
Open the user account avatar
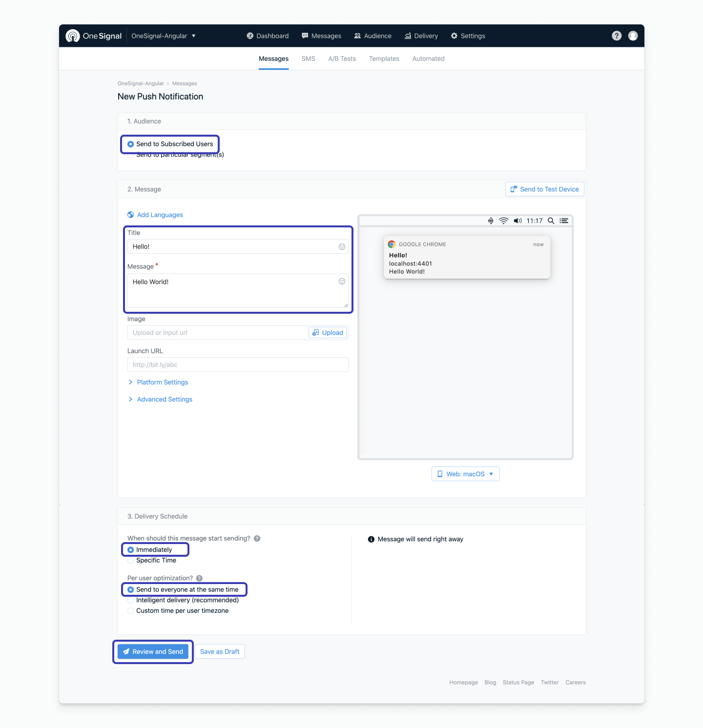[x=633, y=36]
